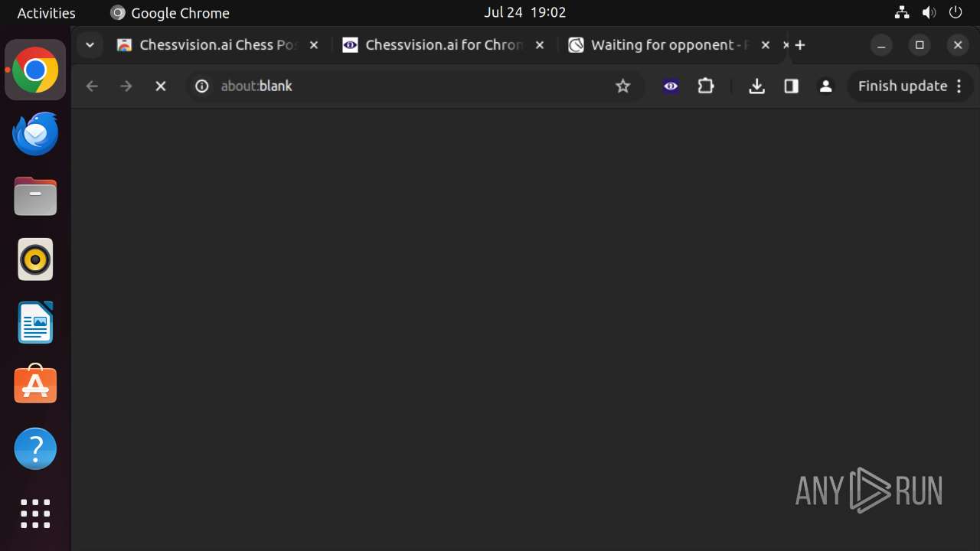Bookmark this tab with the star icon
The height and width of the screenshot is (551, 980).
tap(623, 86)
